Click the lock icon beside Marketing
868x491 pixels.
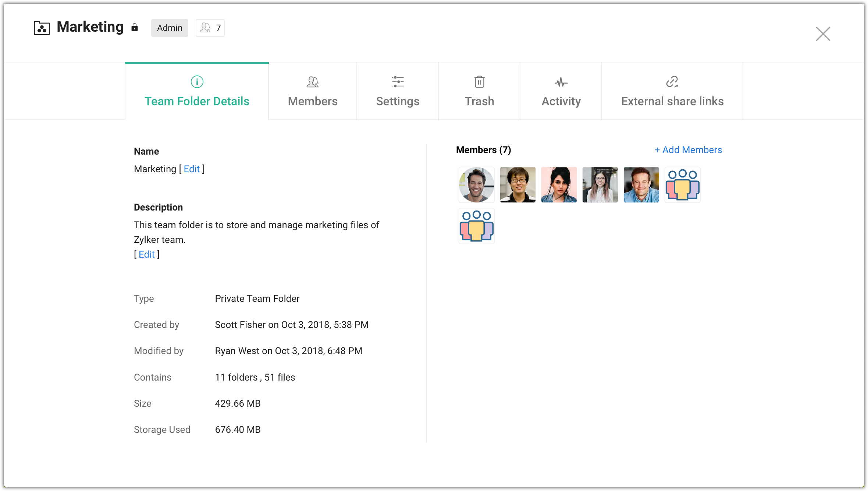135,28
